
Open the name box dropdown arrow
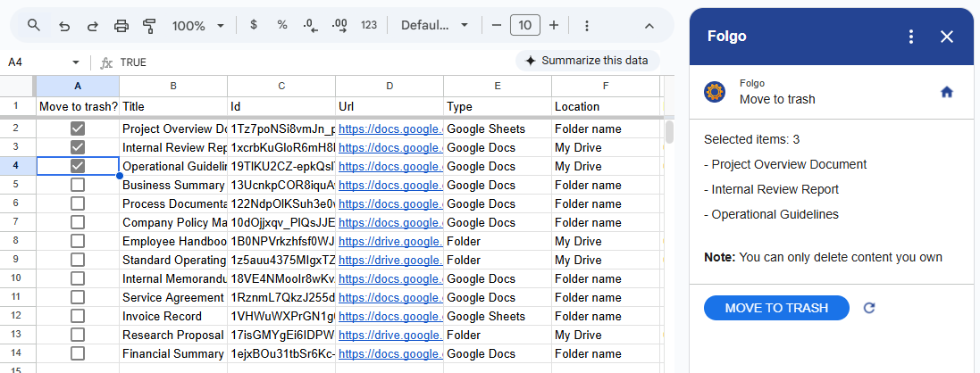point(76,62)
